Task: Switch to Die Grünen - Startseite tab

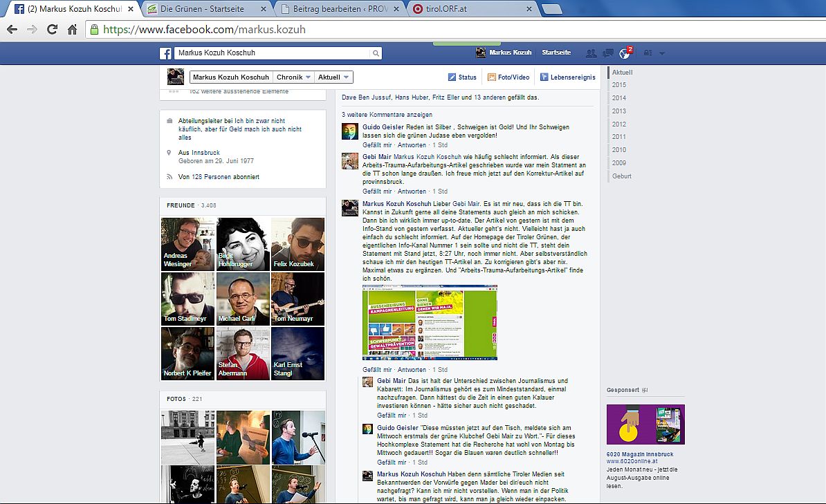Action: (202, 9)
